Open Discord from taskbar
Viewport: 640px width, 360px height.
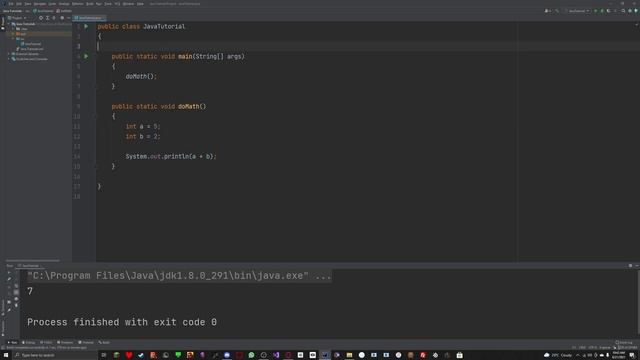pos(227,355)
